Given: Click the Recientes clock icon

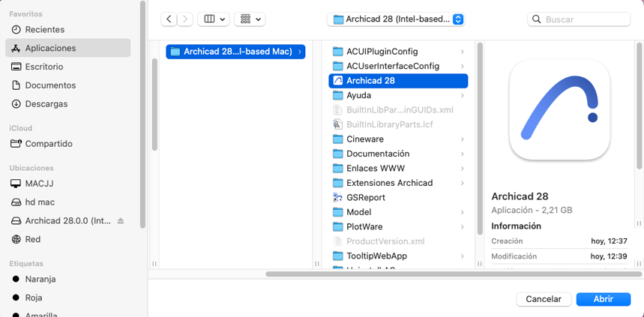Looking at the screenshot, I should [x=16, y=29].
